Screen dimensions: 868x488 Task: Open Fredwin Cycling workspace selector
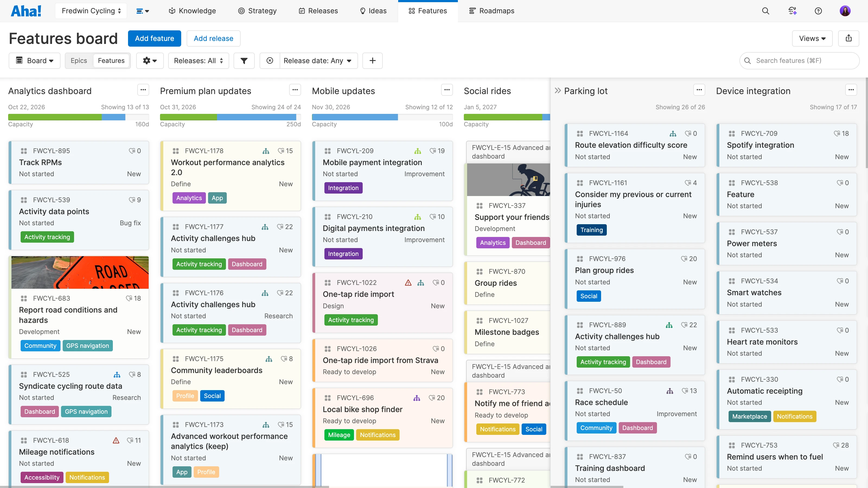91,11
